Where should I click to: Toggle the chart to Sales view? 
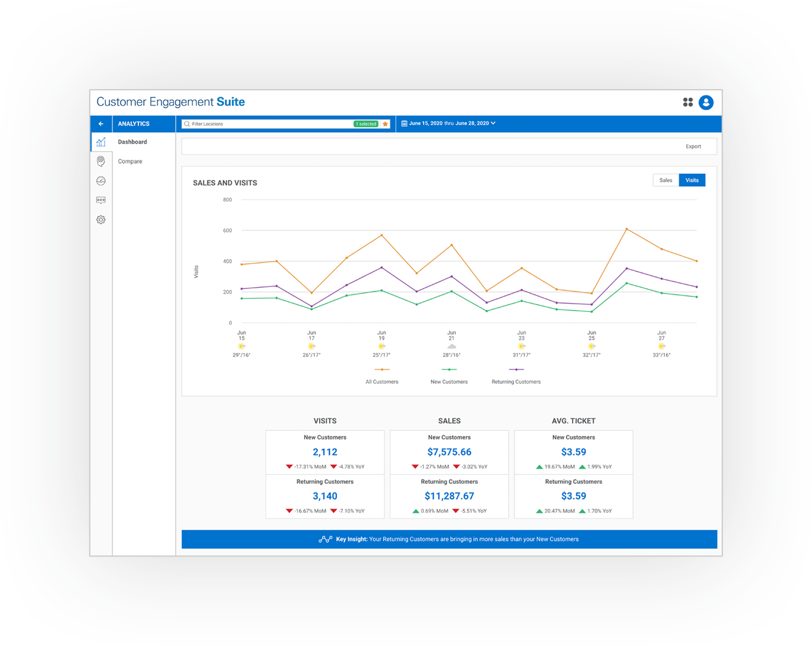point(665,180)
